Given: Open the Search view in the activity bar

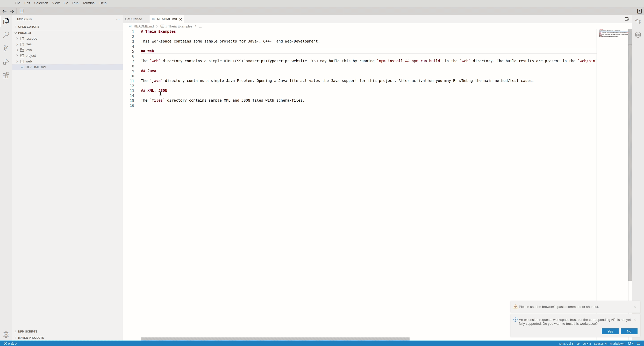Looking at the screenshot, I should point(6,34).
